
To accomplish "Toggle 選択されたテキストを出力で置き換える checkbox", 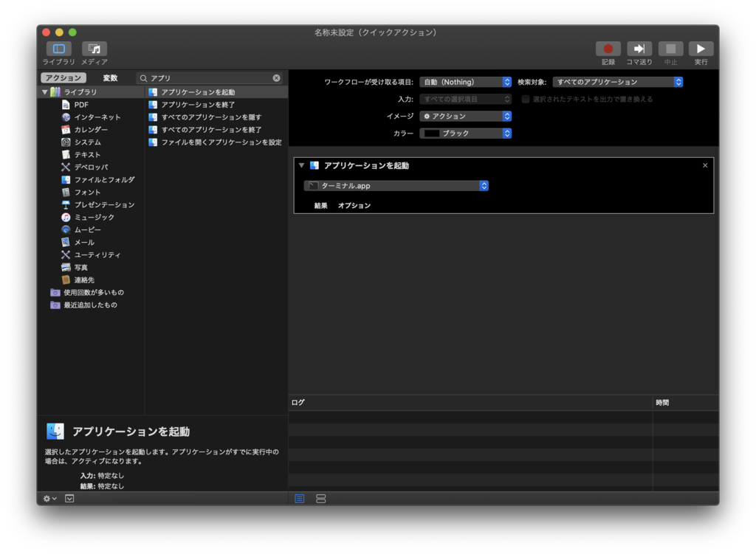I will [526, 99].
